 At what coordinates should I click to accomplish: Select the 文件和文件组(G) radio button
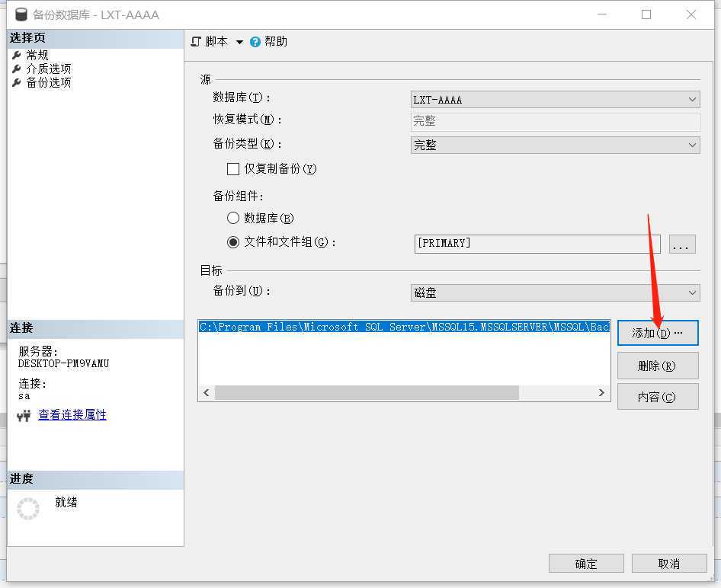click(x=233, y=242)
